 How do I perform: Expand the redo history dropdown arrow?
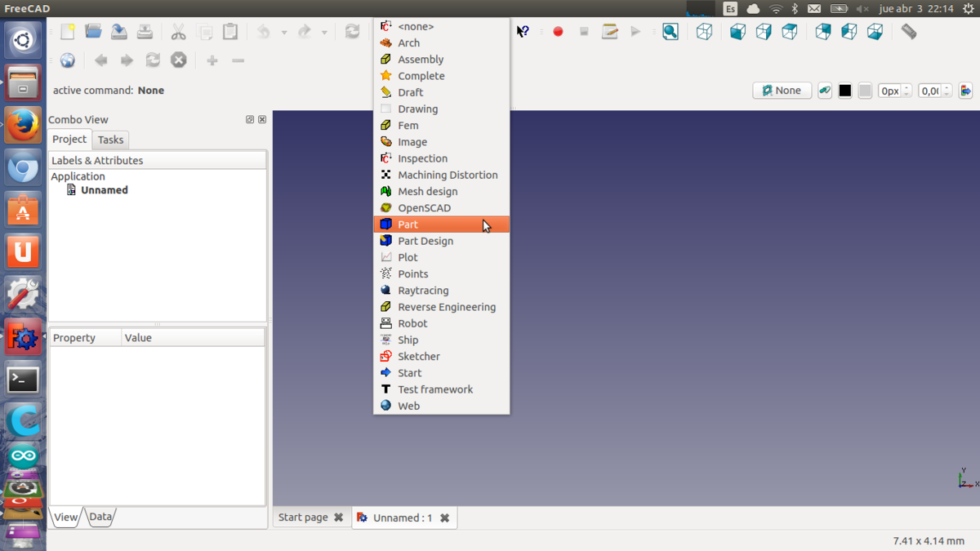324,33
